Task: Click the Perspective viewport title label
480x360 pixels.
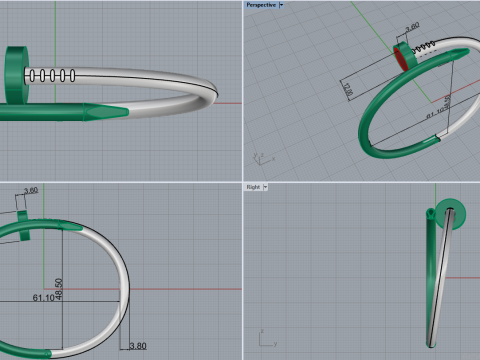Action: click(x=261, y=5)
